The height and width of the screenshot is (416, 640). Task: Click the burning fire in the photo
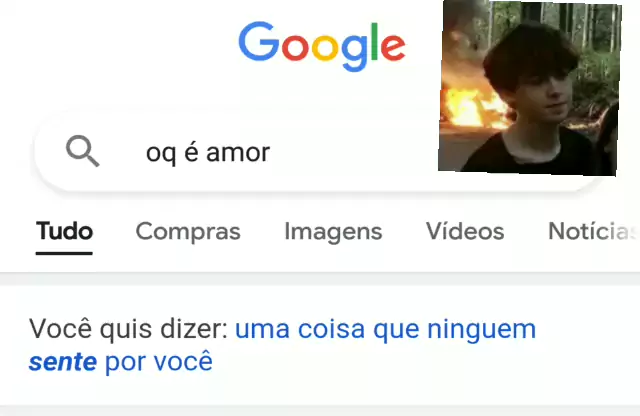pyautogui.click(x=471, y=108)
